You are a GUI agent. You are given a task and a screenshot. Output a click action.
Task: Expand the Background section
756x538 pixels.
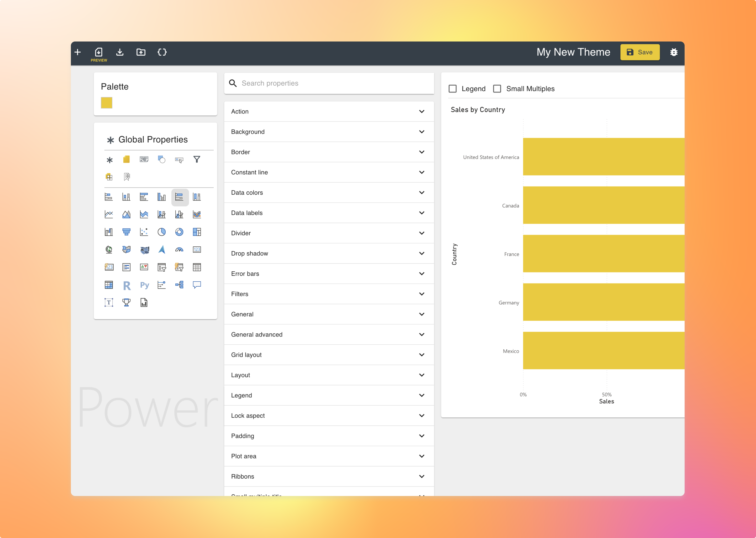tap(329, 132)
